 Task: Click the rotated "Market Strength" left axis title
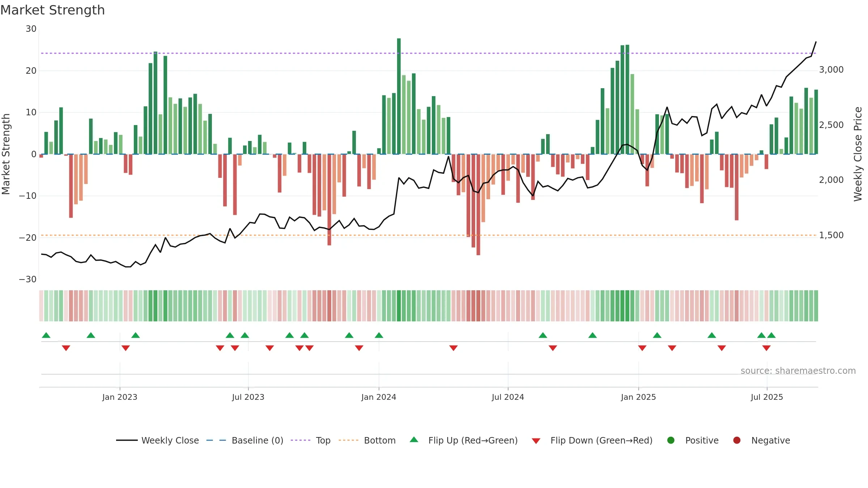pyautogui.click(x=6, y=154)
